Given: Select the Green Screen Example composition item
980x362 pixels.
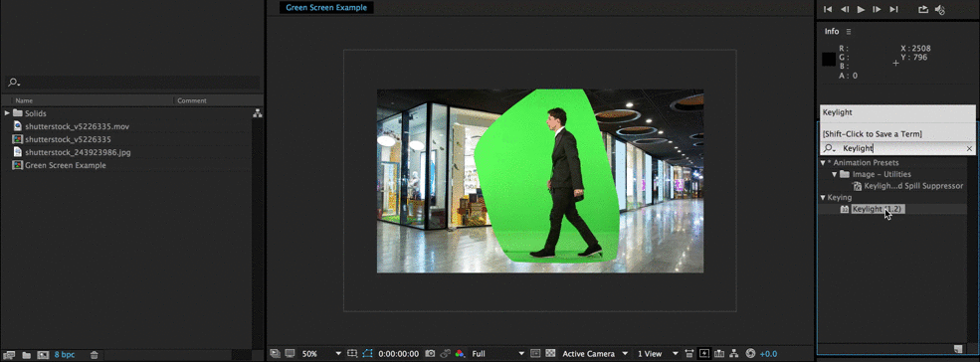Looking at the screenshot, I should click(65, 166).
